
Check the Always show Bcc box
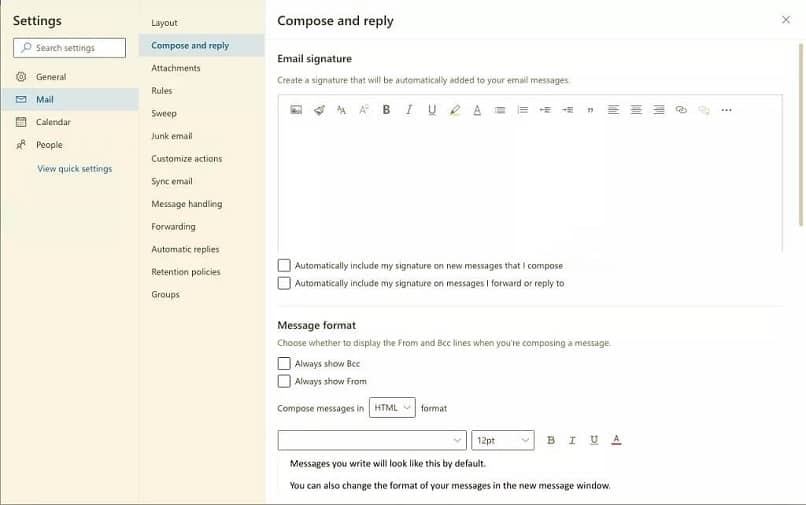tap(285, 364)
